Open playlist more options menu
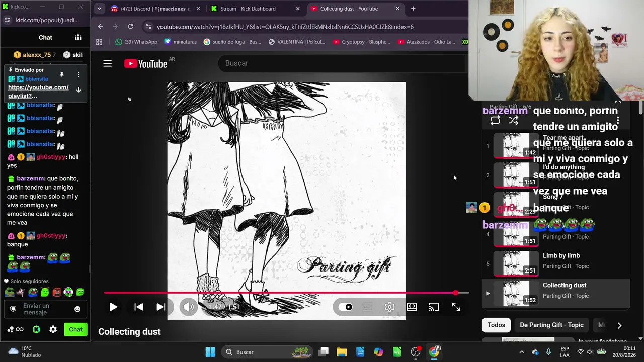Image resolution: width=644 pixels, height=362 pixels. tap(618, 120)
